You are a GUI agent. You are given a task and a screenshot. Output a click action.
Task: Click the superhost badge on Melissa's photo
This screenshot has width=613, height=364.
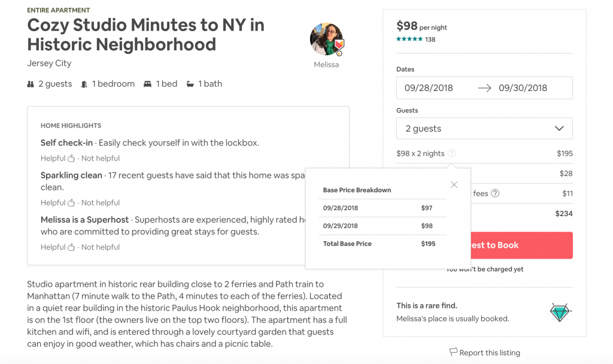[x=339, y=44]
